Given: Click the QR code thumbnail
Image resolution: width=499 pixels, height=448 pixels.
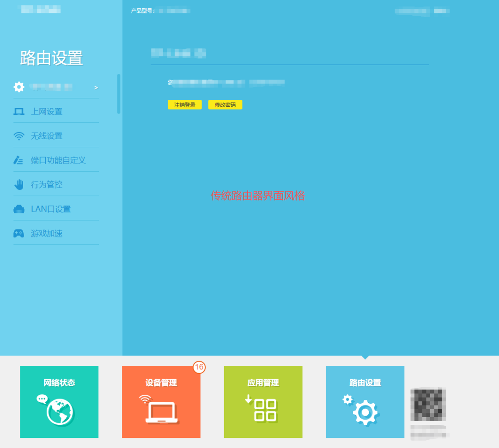Looking at the screenshot, I should click(x=428, y=405).
